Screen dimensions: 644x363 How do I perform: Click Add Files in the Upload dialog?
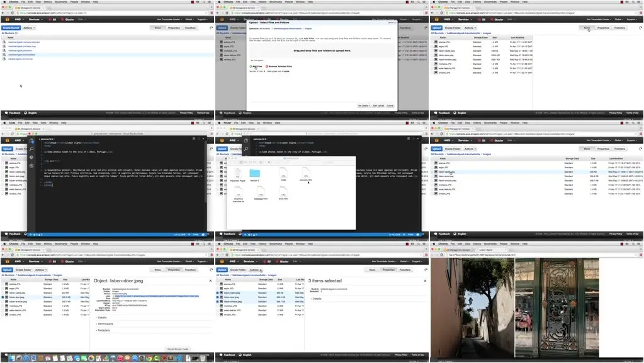coord(256,66)
